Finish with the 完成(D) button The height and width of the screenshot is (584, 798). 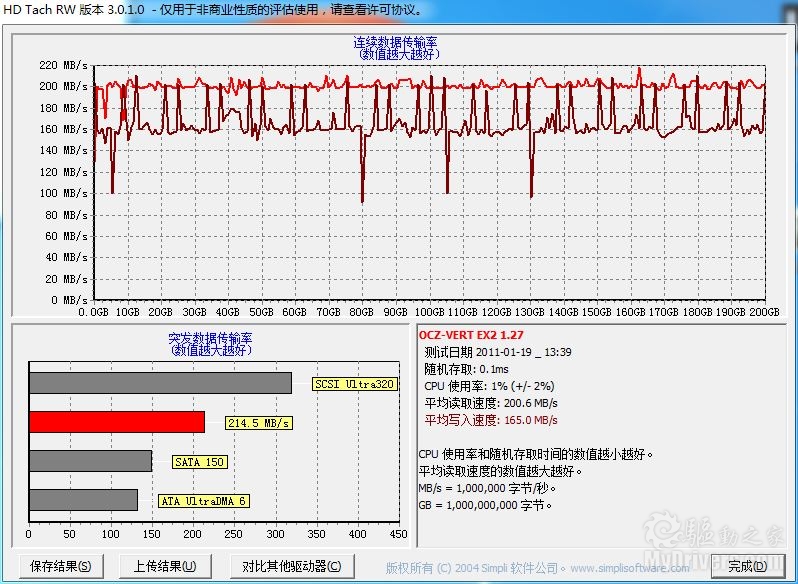coord(748,566)
